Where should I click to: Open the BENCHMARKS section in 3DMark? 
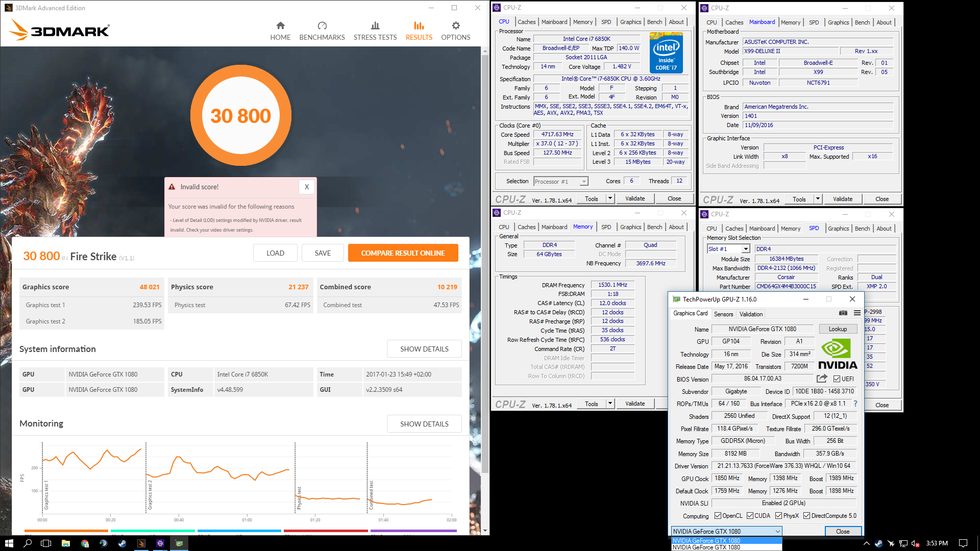click(322, 31)
